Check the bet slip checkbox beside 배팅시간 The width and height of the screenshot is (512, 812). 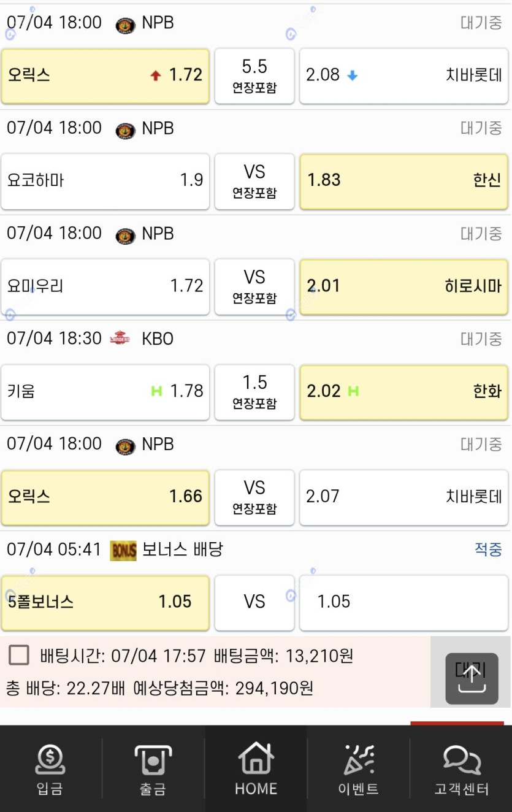point(19,656)
